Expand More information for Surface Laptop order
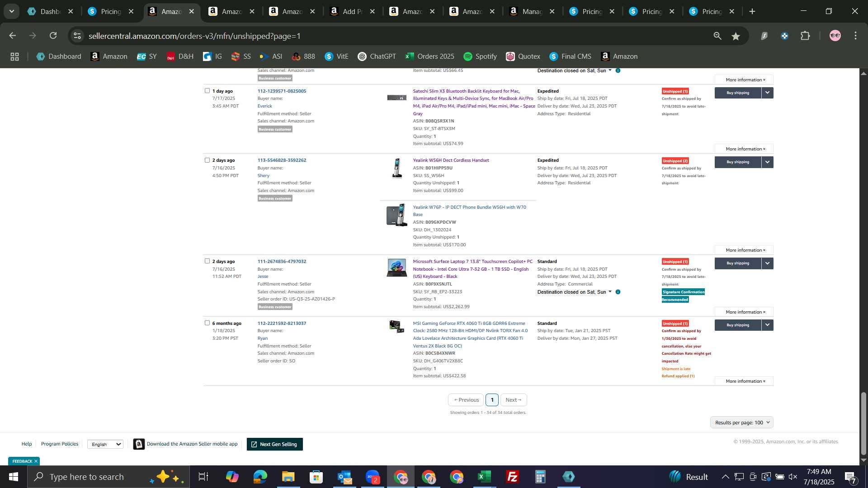868x488 pixels. pyautogui.click(x=744, y=312)
